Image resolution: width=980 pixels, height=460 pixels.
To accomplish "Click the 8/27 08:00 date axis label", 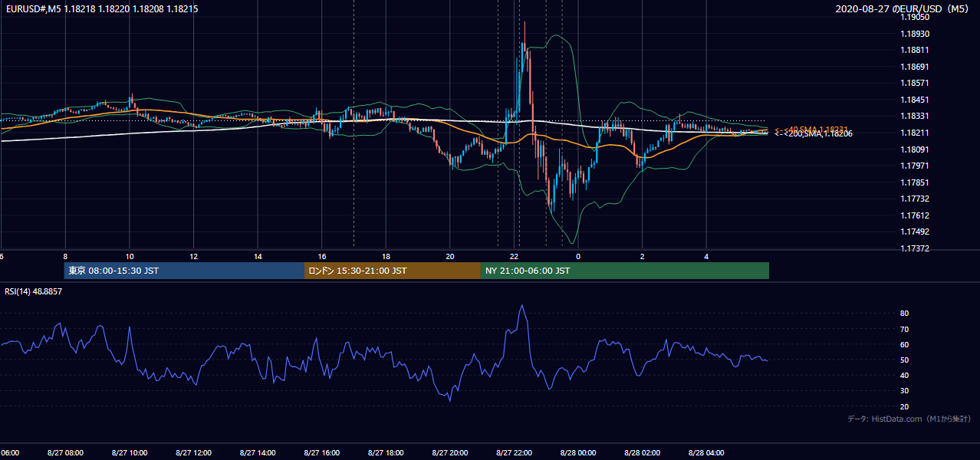I will click(65, 453).
